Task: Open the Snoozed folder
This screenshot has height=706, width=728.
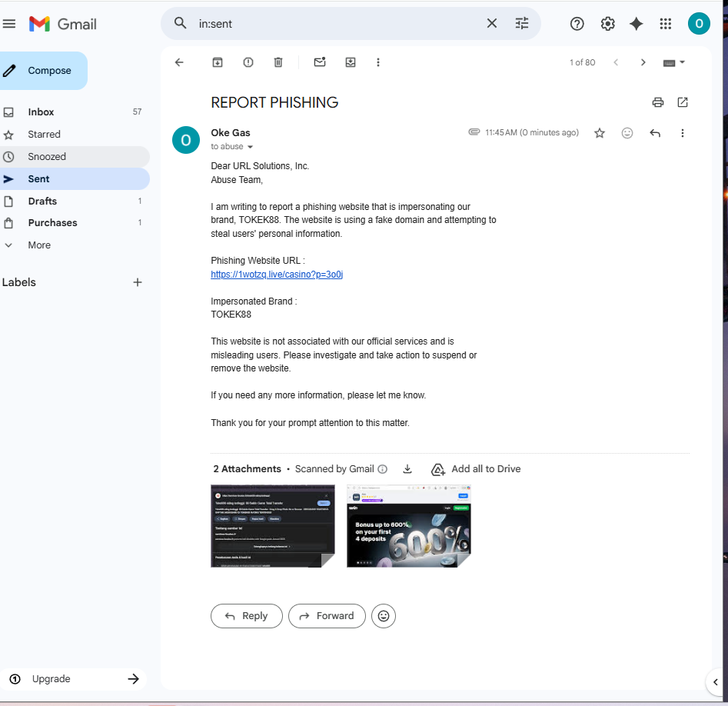Action: (75, 157)
